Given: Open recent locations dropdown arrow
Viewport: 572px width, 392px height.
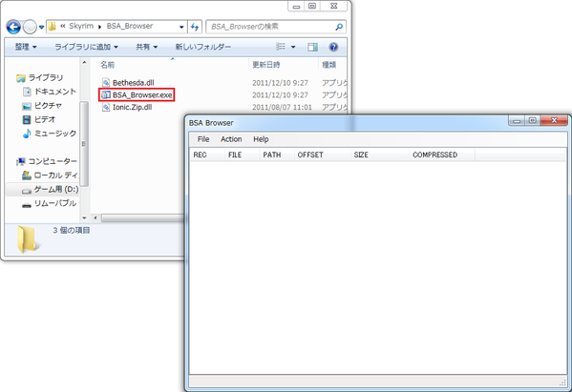Looking at the screenshot, I should click(41, 27).
